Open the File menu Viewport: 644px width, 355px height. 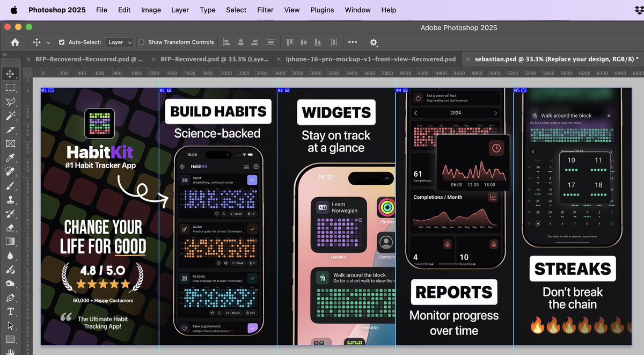click(101, 10)
